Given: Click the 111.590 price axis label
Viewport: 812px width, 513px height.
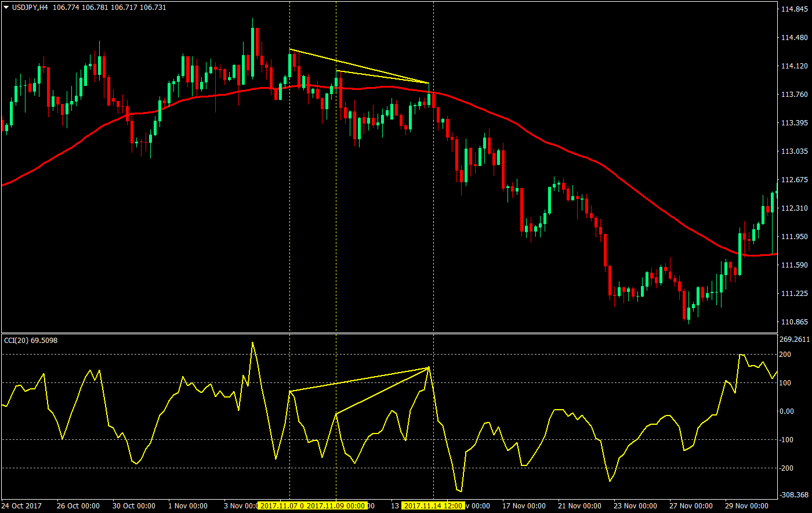Looking at the screenshot, I should click(x=795, y=265).
